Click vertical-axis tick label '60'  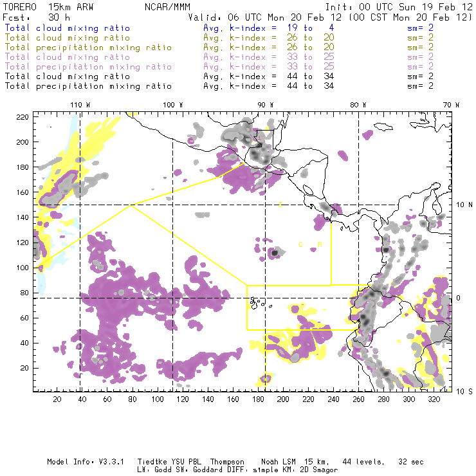pyautogui.click(x=24, y=318)
